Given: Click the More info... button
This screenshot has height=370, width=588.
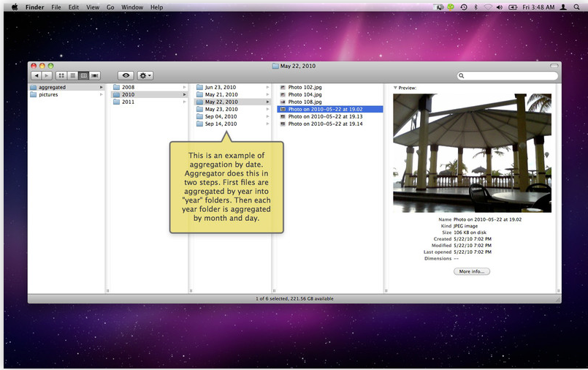Looking at the screenshot, I should (x=472, y=271).
